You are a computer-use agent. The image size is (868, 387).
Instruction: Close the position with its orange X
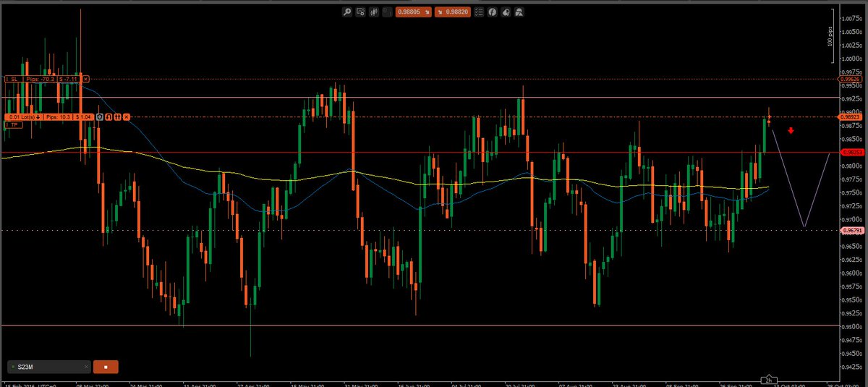tap(127, 117)
